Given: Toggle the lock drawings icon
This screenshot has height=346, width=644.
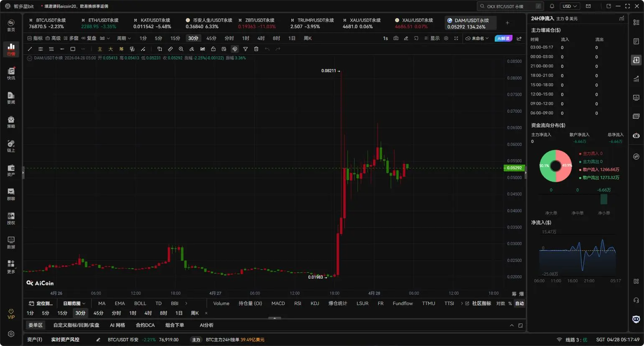Looking at the screenshot, I should pos(213,49).
